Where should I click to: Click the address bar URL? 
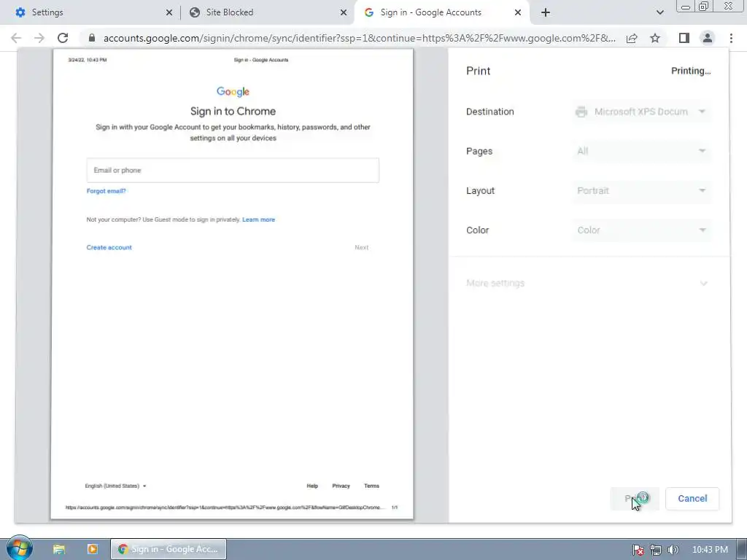pos(359,38)
